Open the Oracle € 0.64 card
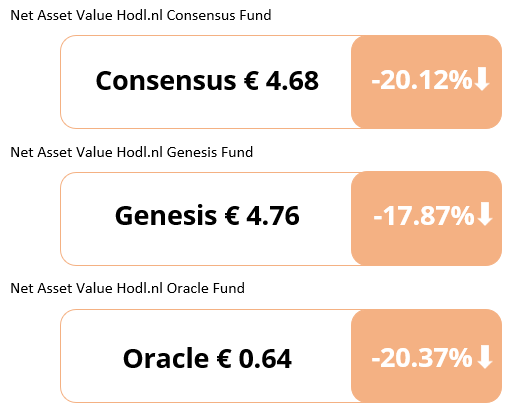Viewport: 515px width, 418px height. pyautogui.click(x=281, y=356)
